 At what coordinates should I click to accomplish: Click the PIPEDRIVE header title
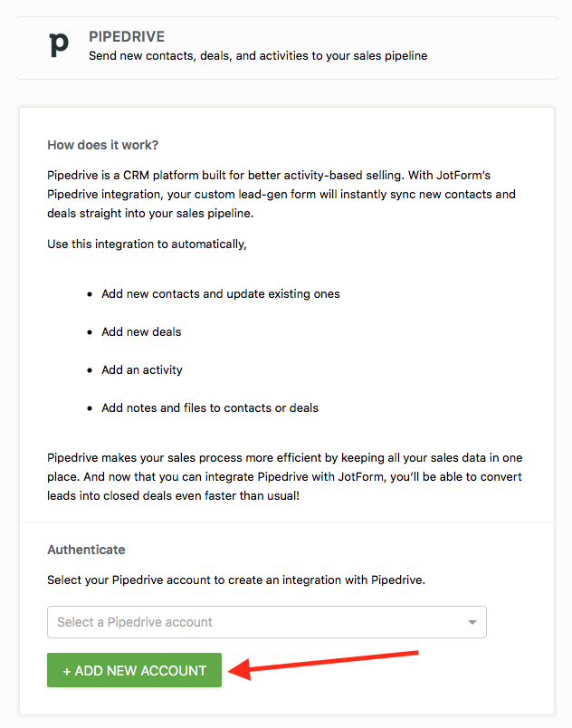click(126, 37)
